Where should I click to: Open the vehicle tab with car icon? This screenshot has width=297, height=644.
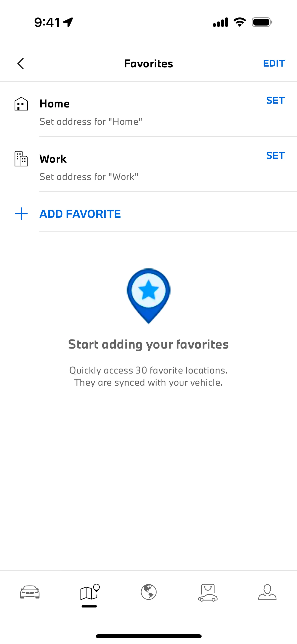[x=30, y=592]
